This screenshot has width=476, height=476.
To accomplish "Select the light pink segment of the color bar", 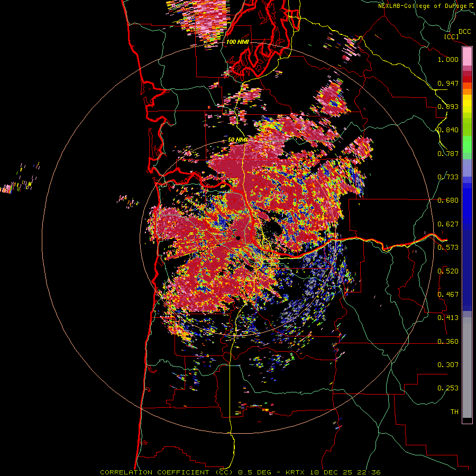I will pos(467,57).
